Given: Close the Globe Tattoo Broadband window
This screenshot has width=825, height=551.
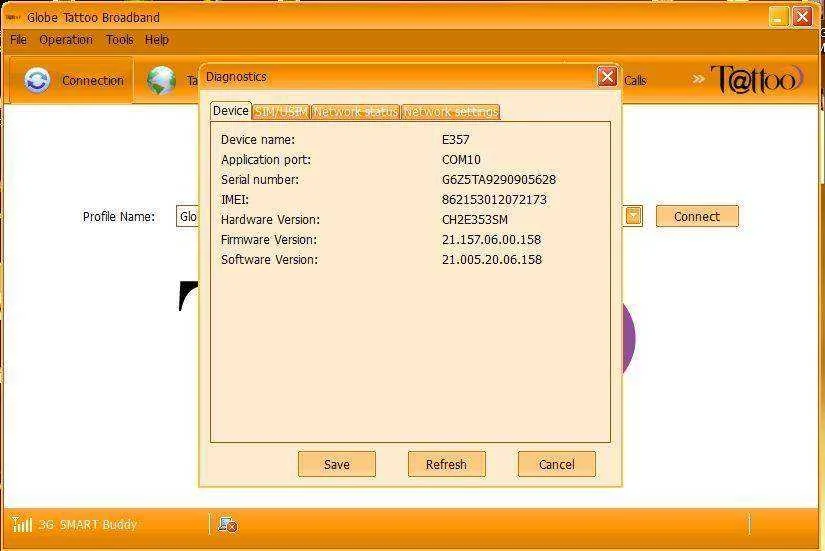Looking at the screenshot, I should 803,17.
